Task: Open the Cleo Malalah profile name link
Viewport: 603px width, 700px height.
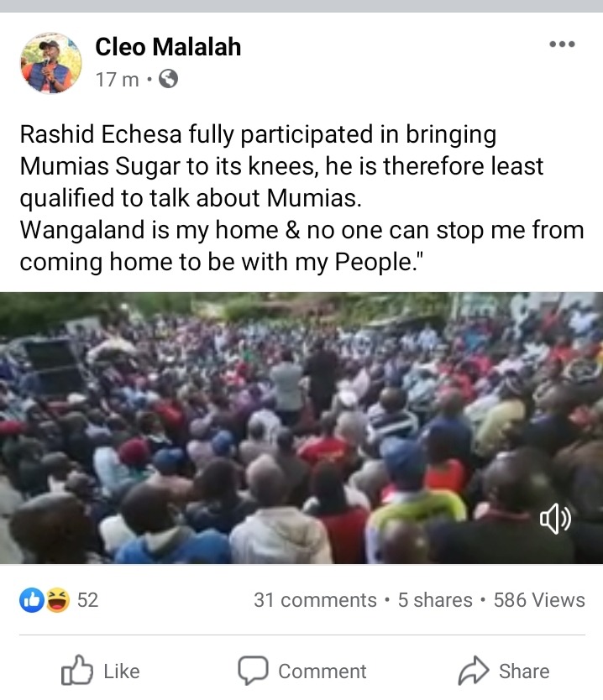Action: tap(168, 47)
